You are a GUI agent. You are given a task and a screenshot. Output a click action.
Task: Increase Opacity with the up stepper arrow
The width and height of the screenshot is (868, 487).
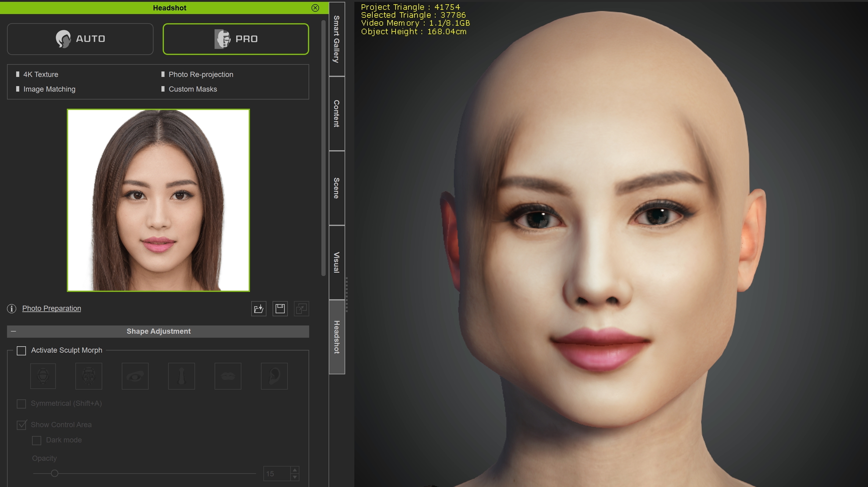pyautogui.click(x=295, y=470)
